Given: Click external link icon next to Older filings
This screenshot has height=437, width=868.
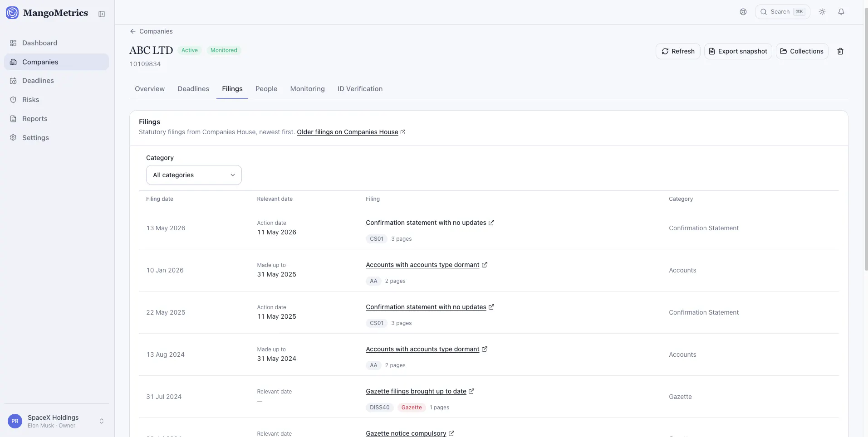Looking at the screenshot, I should (x=403, y=132).
